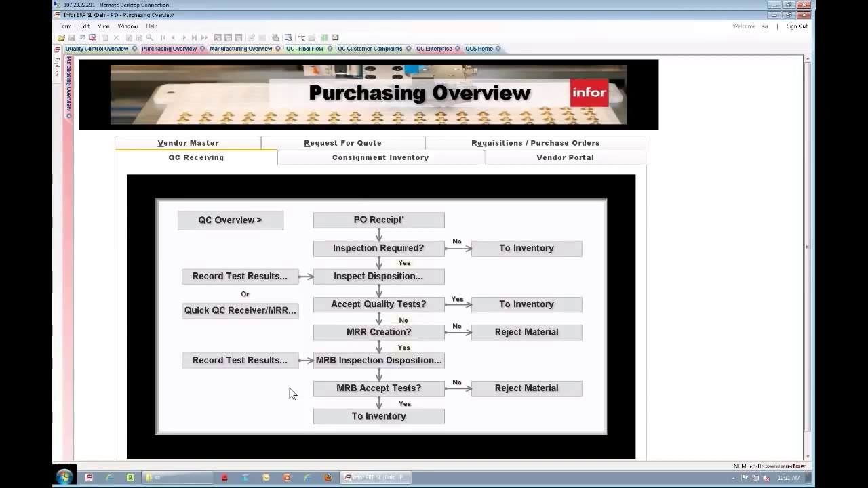Viewport: 868px width, 488px height.
Task: Click the Sign Out link
Action: [797, 26]
